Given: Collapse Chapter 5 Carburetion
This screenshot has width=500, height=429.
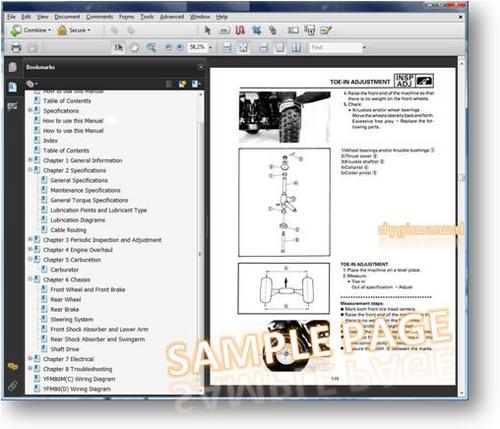Looking at the screenshot, I should [x=30, y=259].
